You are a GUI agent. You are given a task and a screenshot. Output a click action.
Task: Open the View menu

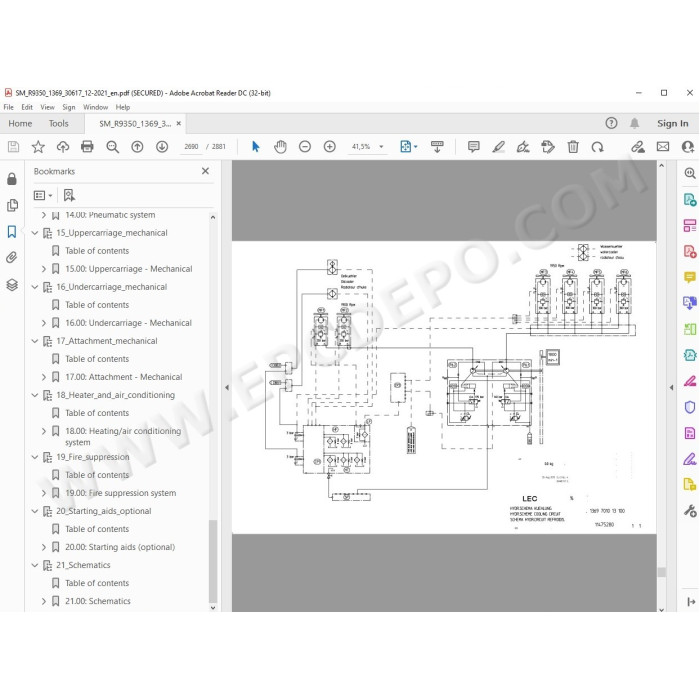(47, 107)
